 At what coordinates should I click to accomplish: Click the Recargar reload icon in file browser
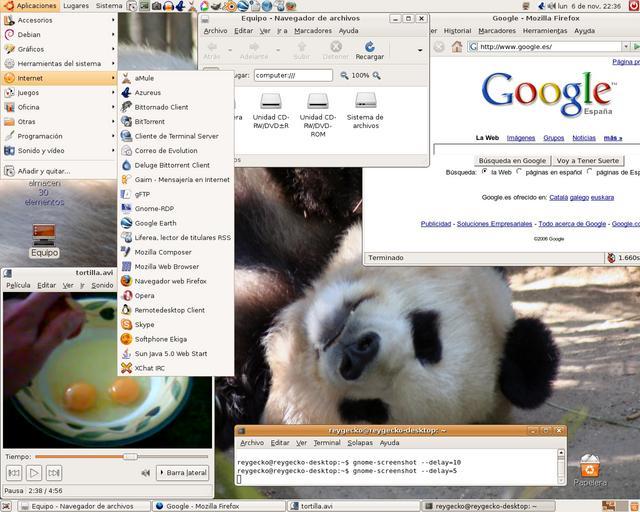pos(369,46)
